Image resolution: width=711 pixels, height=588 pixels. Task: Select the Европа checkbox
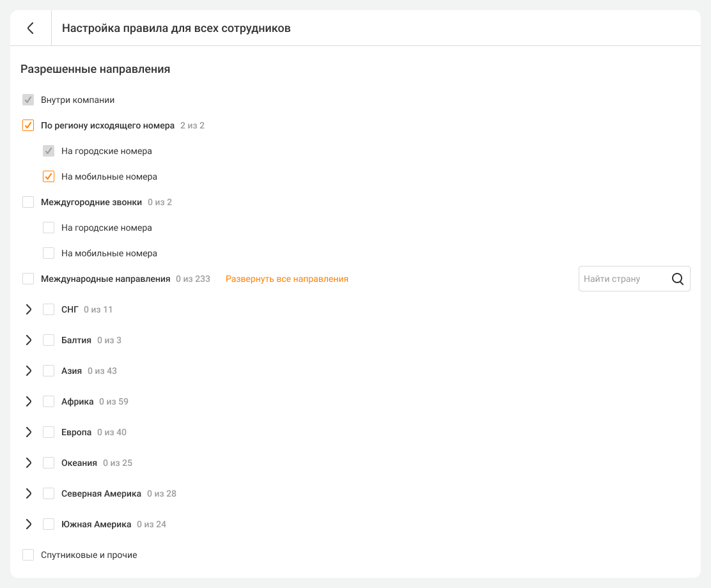tap(49, 432)
